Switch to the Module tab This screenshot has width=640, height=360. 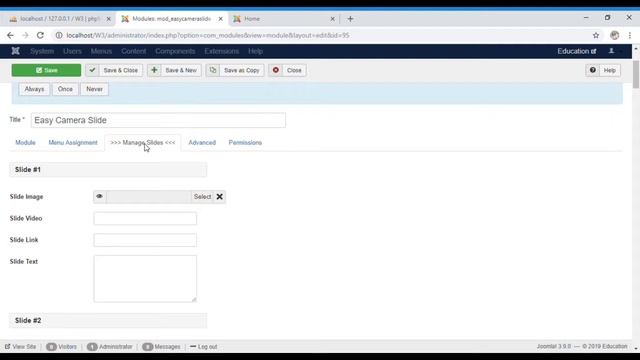[25, 142]
